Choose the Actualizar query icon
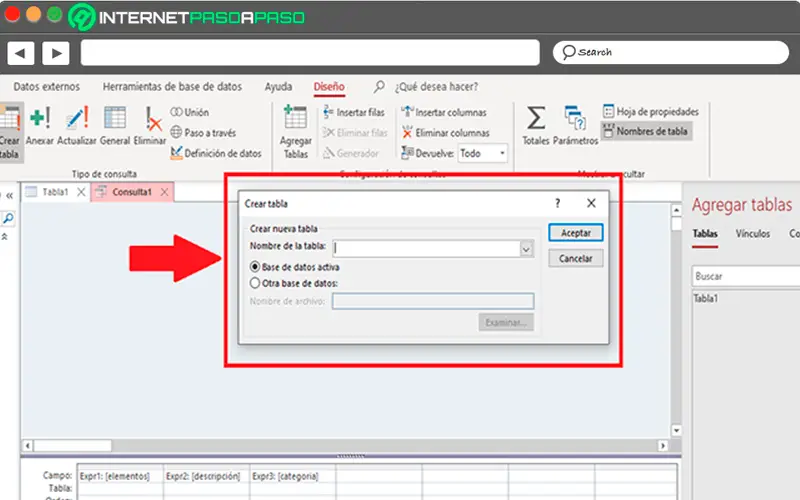This screenshot has width=800, height=500. click(77, 126)
